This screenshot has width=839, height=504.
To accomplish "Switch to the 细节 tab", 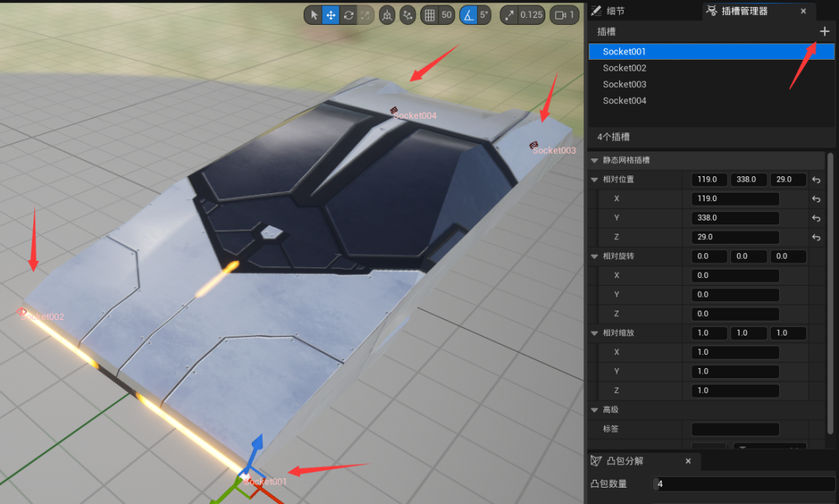I will point(608,11).
